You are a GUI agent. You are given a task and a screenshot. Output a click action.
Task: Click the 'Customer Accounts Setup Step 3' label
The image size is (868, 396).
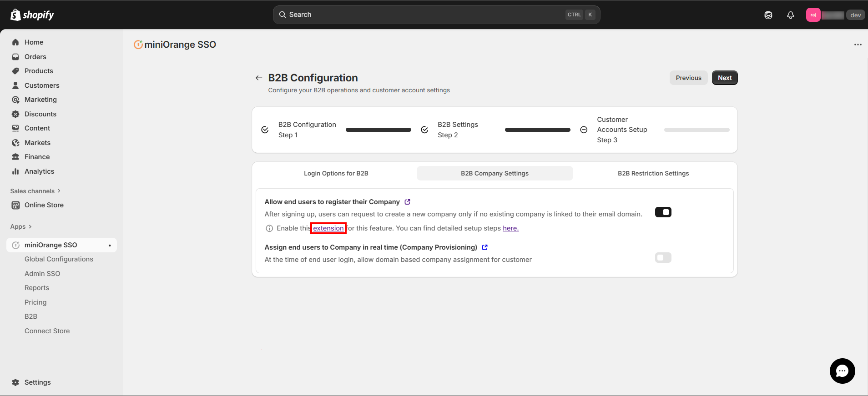(x=622, y=130)
